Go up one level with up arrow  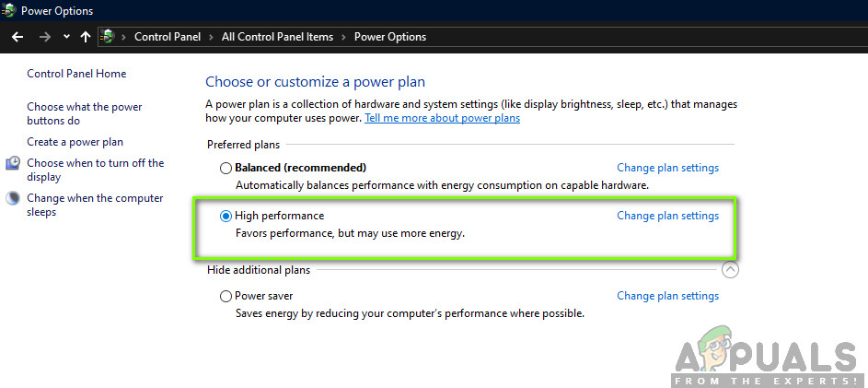[86, 37]
